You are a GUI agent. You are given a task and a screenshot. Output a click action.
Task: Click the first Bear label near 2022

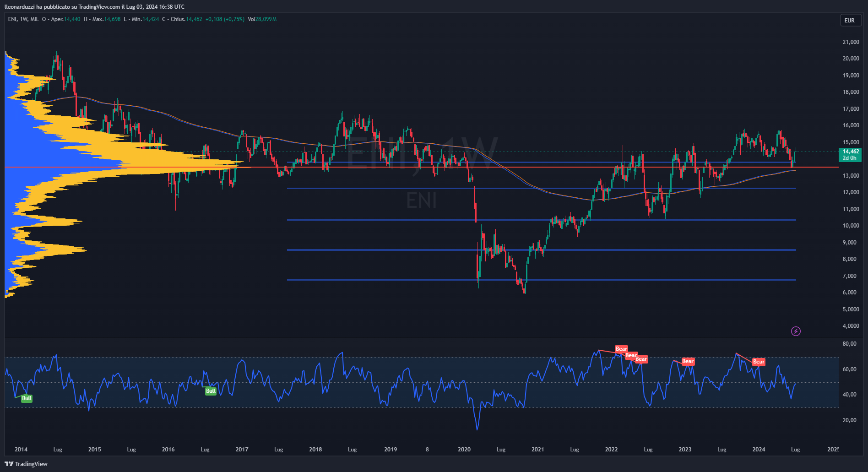click(621, 349)
